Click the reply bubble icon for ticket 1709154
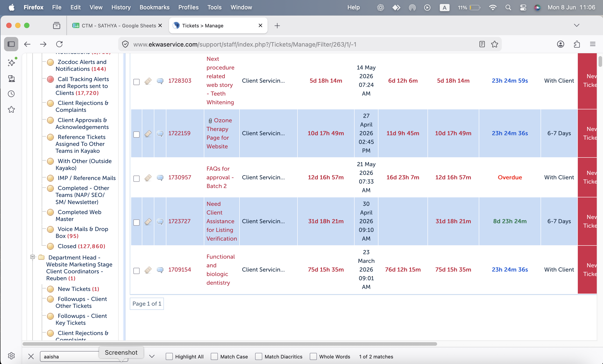 pyautogui.click(x=160, y=270)
